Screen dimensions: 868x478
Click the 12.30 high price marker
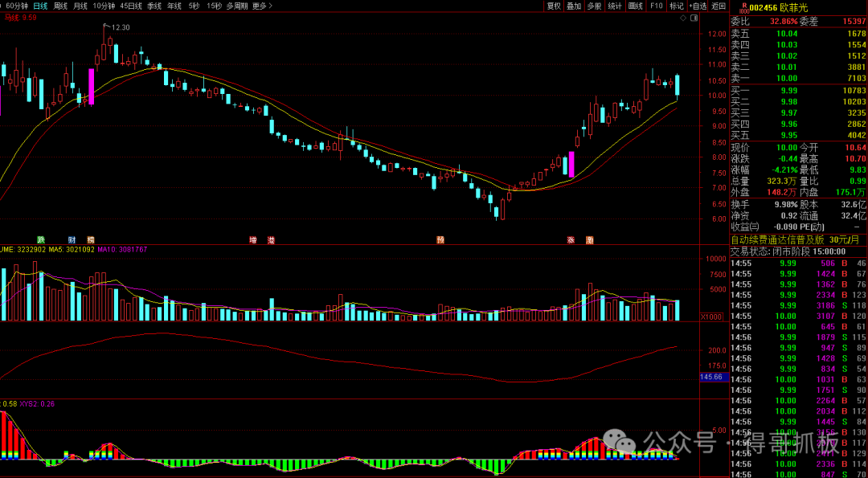[x=120, y=27]
